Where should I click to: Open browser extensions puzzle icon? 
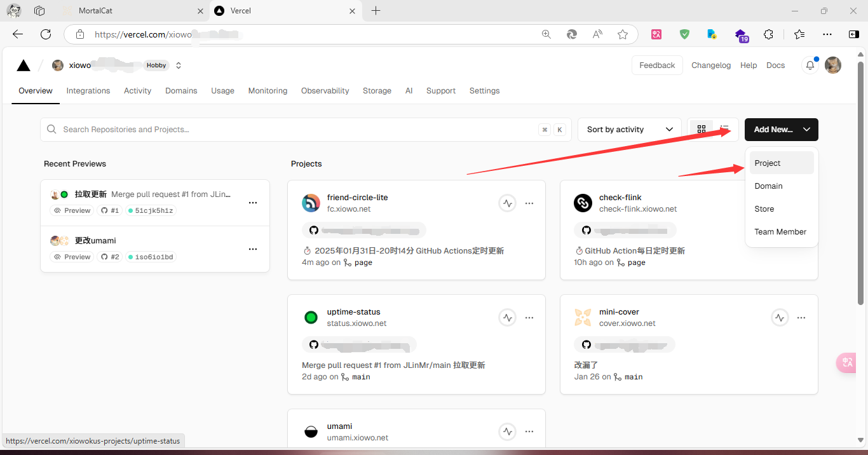(x=768, y=34)
